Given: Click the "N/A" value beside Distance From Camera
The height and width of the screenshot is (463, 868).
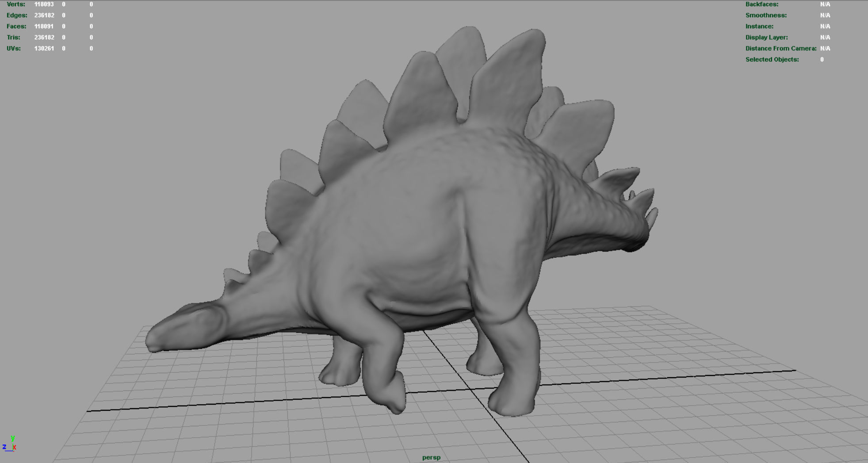Looking at the screenshot, I should click(825, 49).
